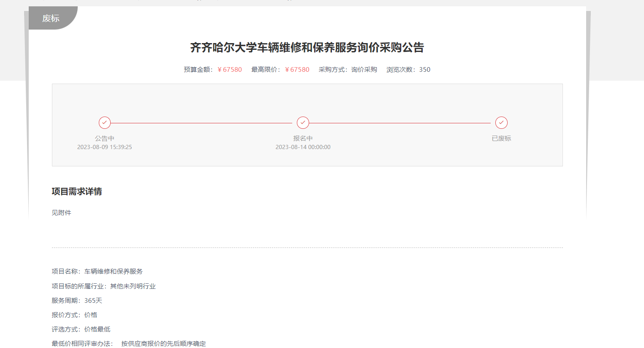The image size is (644, 348).
Task: Select the 报名中 step label
Action: pyautogui.click(x=303, y=138)
